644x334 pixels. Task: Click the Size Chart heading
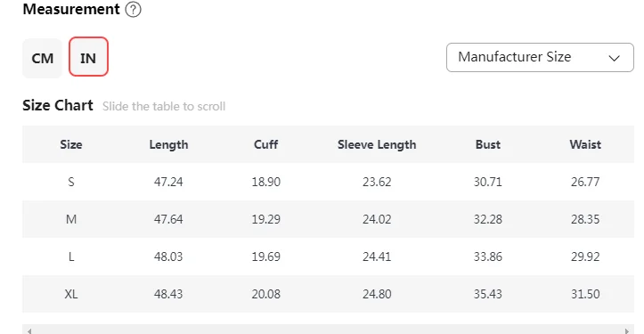pos(58,106)
